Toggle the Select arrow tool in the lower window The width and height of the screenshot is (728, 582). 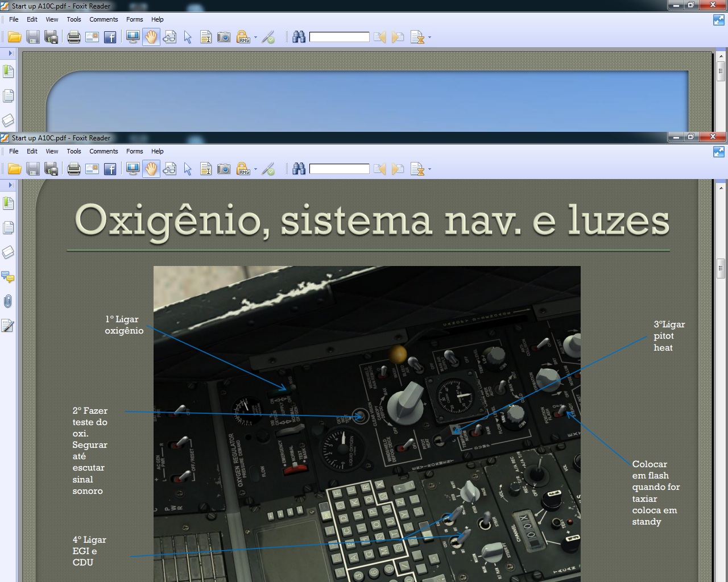coord(188,169)
